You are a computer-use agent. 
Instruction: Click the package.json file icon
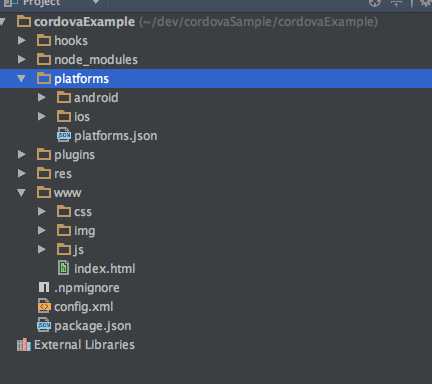coord(44,325)
